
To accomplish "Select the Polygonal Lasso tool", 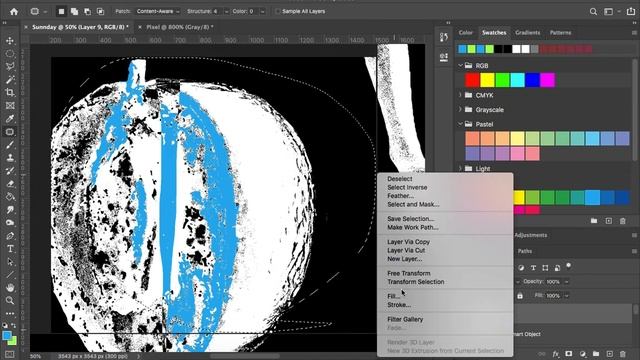I will tap(10, 67).
